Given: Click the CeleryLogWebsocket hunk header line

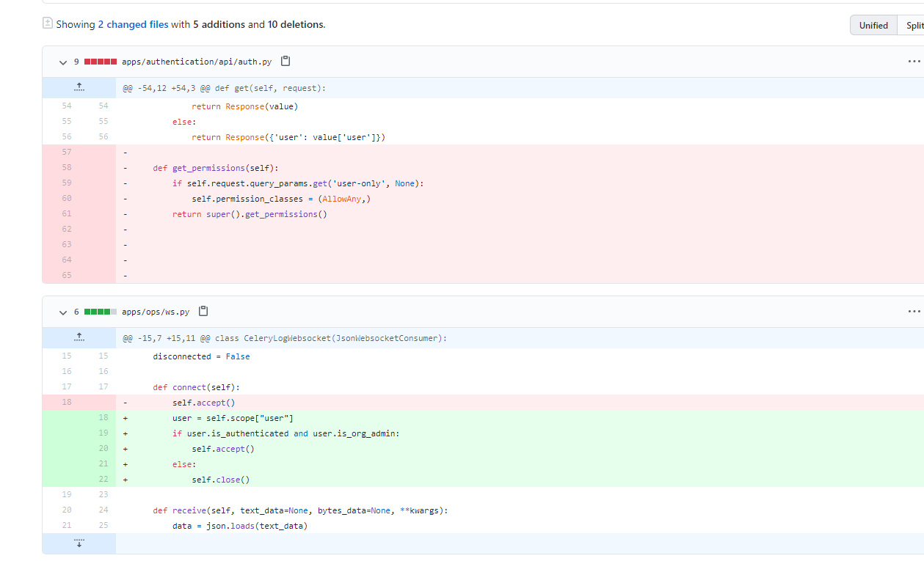Looking at the screenshot, I should [285, 338].
